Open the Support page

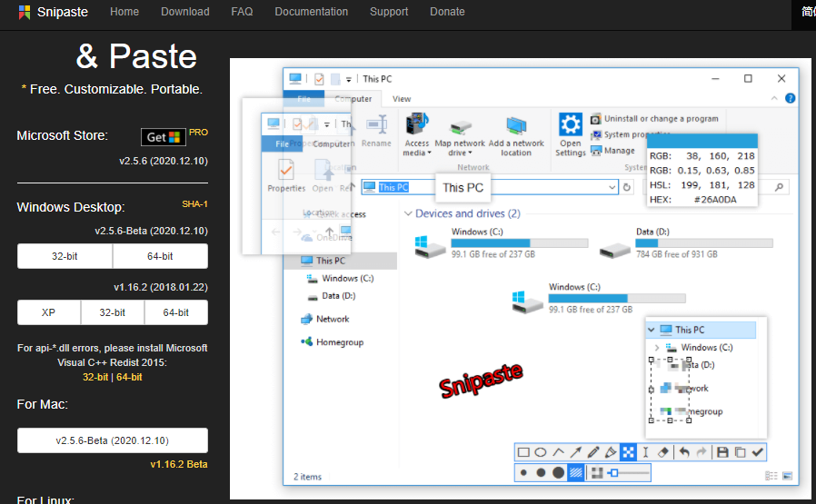tap(389, 12)
